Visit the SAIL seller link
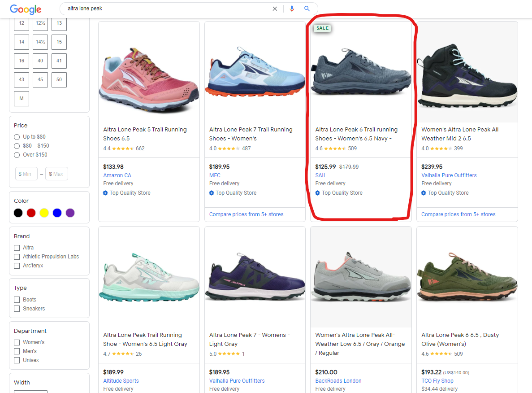Screen dimensions: 532x393 point(321,175)
